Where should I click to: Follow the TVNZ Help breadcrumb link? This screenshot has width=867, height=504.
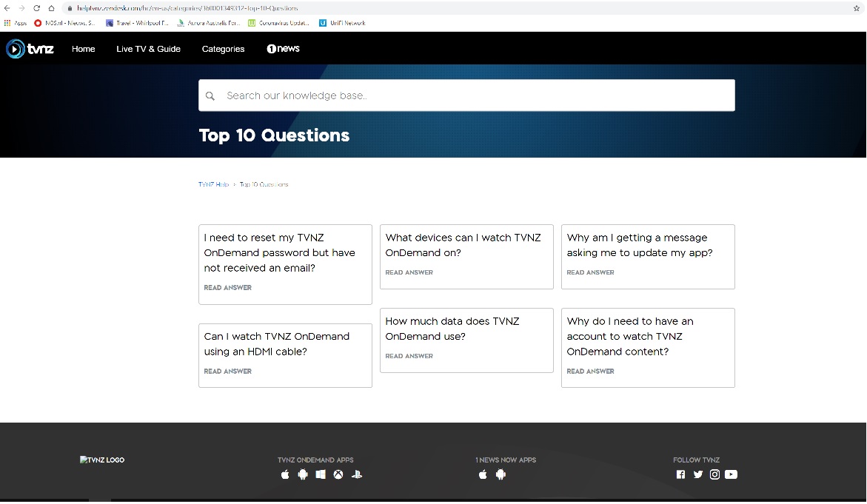pyautogui.click(x=213, y=184)
